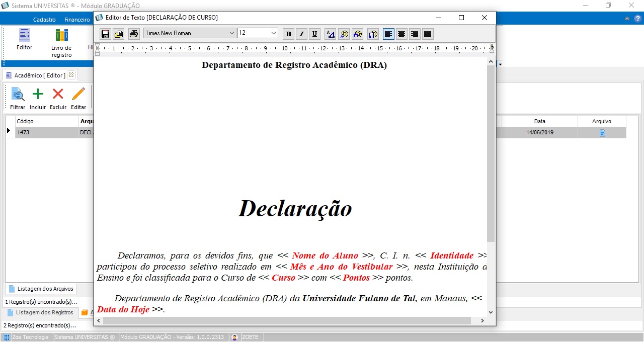This screenshot has height=342, width=644.
Task: Click the vertical scrollbar down arrow in editor
Action: (491, 311)
